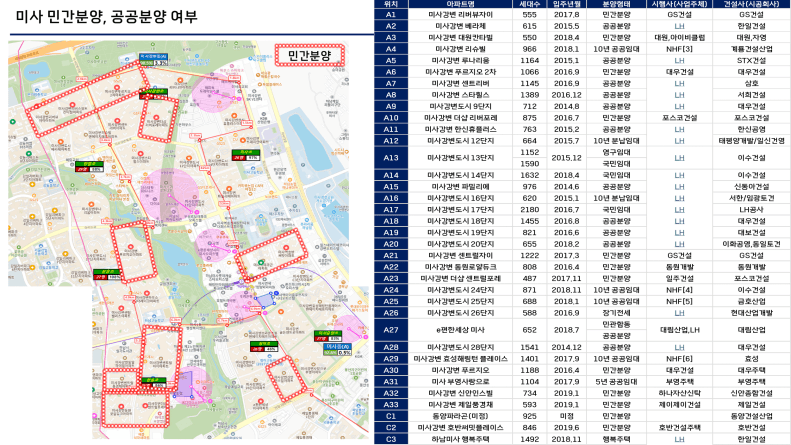The width and height of the screenshot is (791, 445).
Task: Click apartment name '동양파라곤(미정)'
Action: [460, 416]
